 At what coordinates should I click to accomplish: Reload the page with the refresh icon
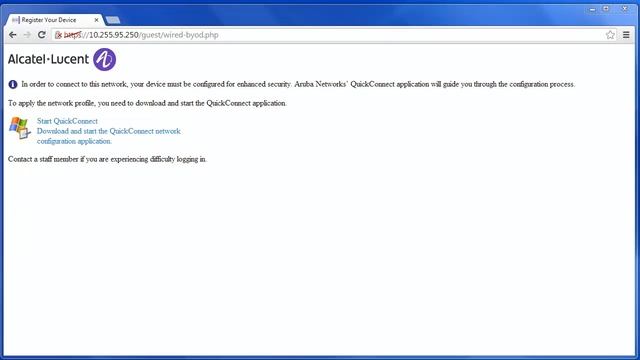(42, 35)
